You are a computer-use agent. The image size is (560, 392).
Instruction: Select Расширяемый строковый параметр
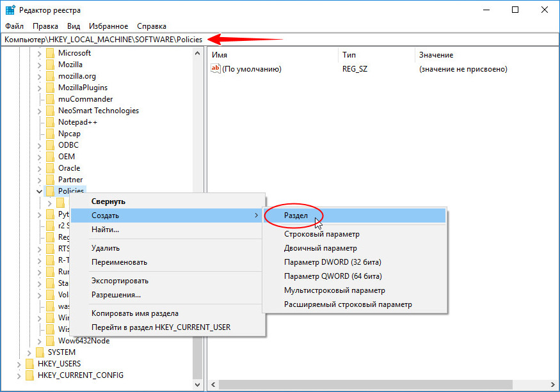(x=355, y=304)
